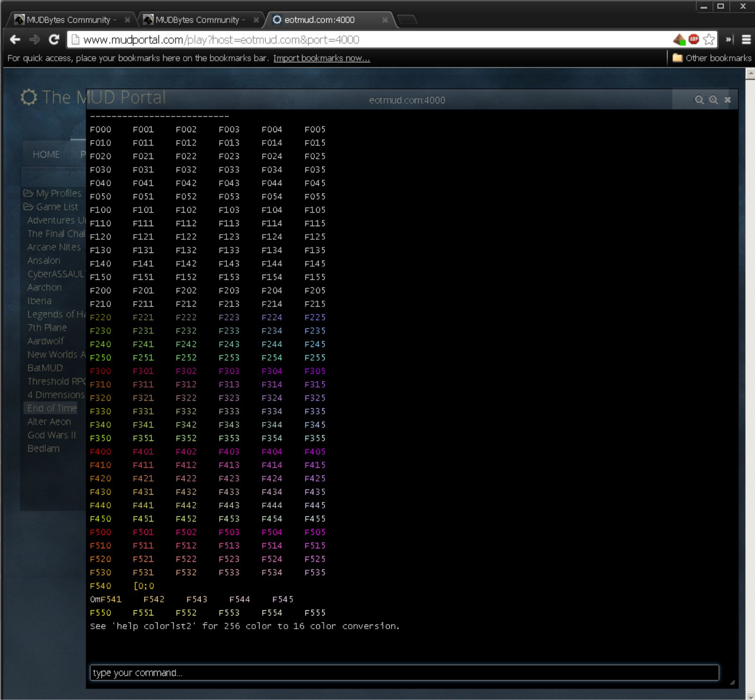Open 4 Dimensions game entry
The height and width of the screenshot is (700, 755).
tap(56, 395)
